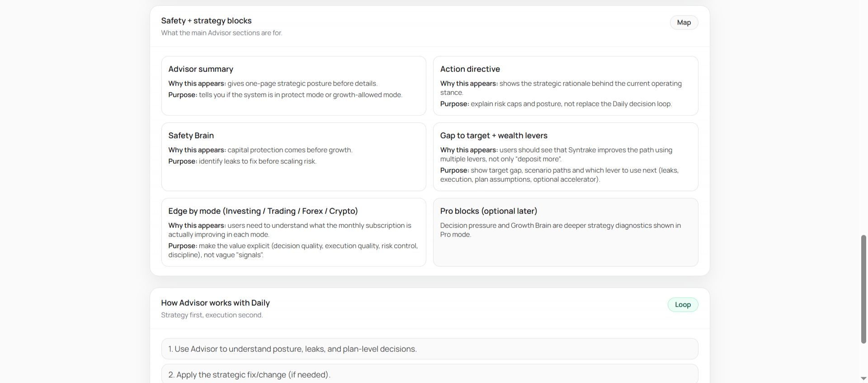The height and width of the screenshot is (383, 868).
Task: Click the How Advisor works with Daily heading
Action: click(x=215, y=303)
